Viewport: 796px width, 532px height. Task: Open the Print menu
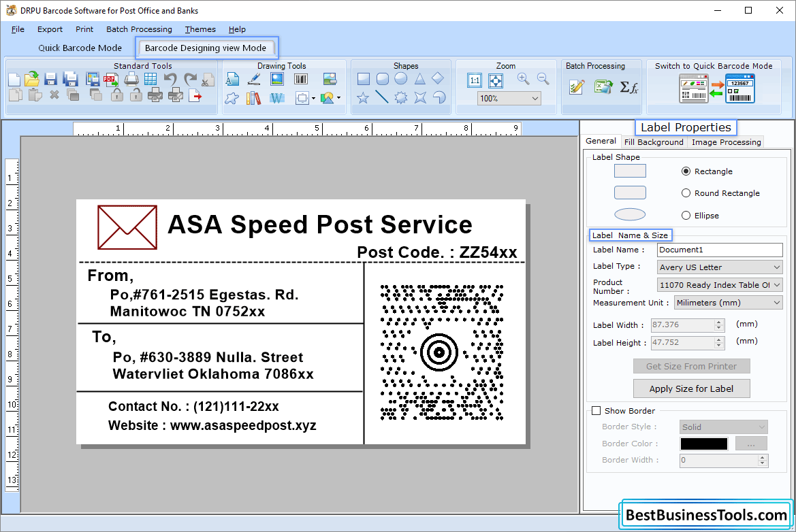click(x=84, y=29)
